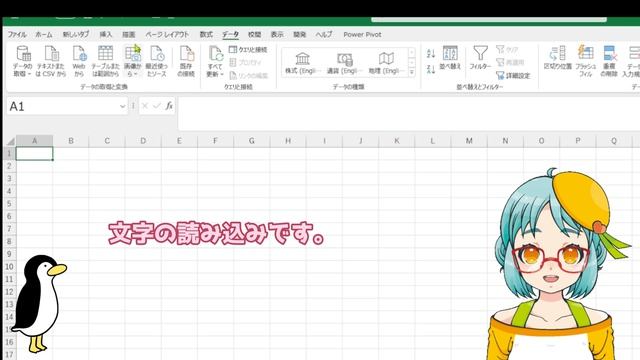Sort descending Z to A

tap(431, 69)
